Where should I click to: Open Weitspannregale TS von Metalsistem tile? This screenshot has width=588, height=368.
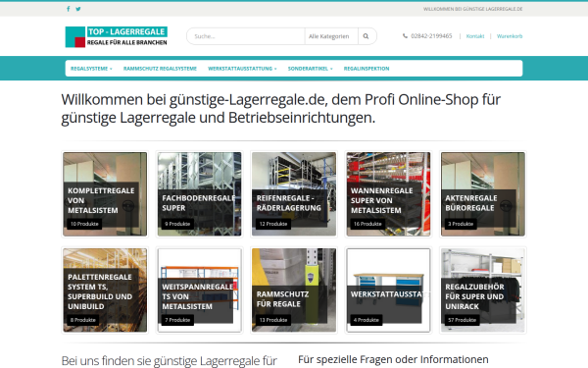point(200,290)
